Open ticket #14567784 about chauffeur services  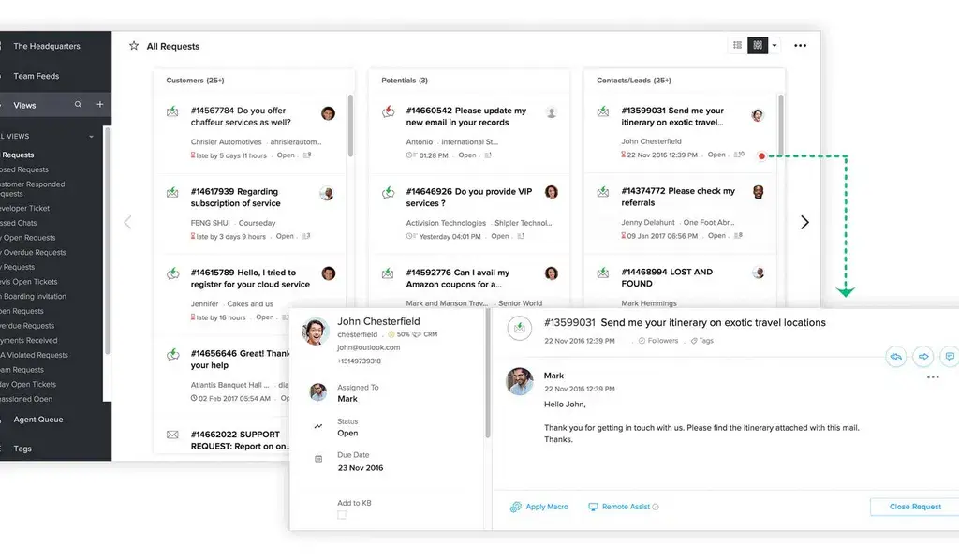click(x=241, y=116)
